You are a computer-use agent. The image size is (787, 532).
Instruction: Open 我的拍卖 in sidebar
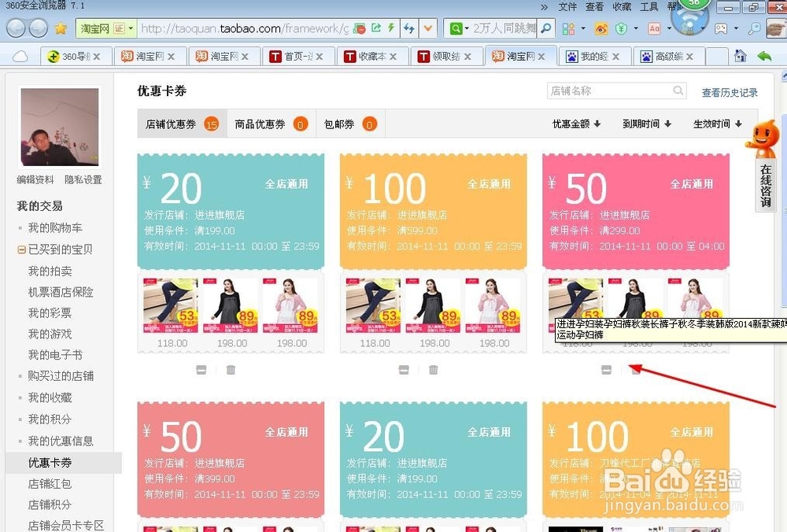50,271
